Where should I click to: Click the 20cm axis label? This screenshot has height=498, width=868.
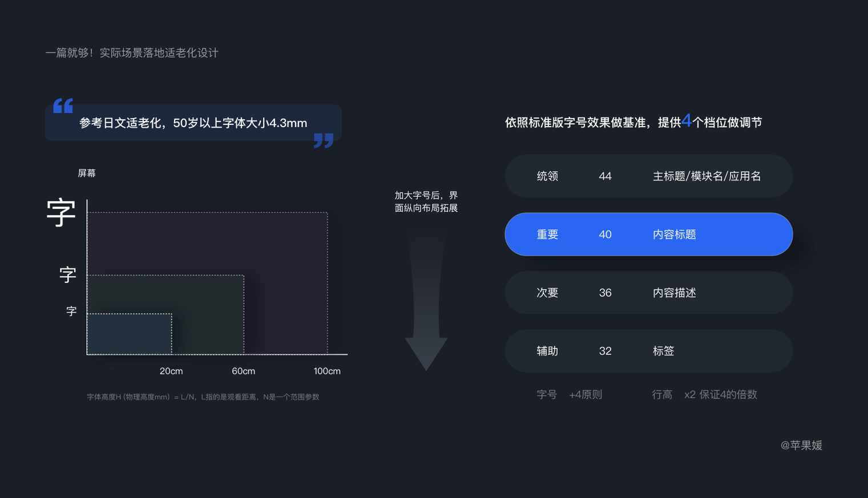171,371
